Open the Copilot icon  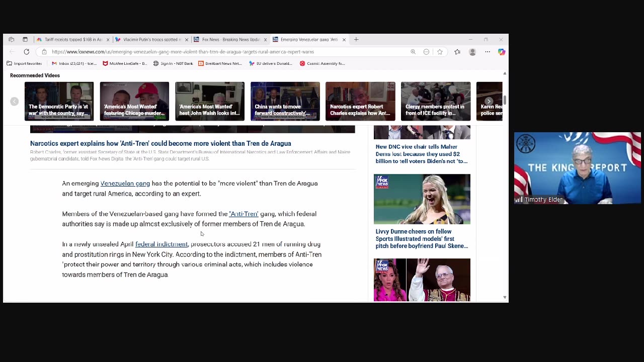pos(502,52)
